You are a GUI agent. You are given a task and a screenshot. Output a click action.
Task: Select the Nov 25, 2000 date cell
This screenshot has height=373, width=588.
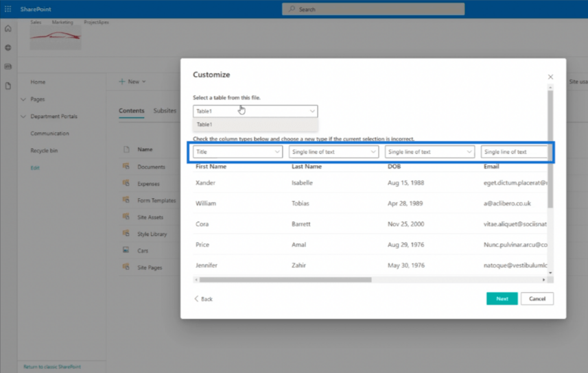[x=405, y=224]
